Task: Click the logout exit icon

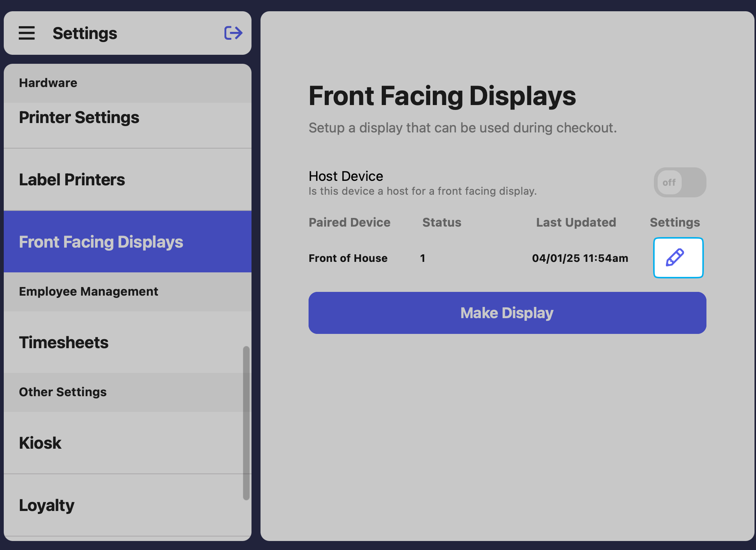Action: click(233, 33)
